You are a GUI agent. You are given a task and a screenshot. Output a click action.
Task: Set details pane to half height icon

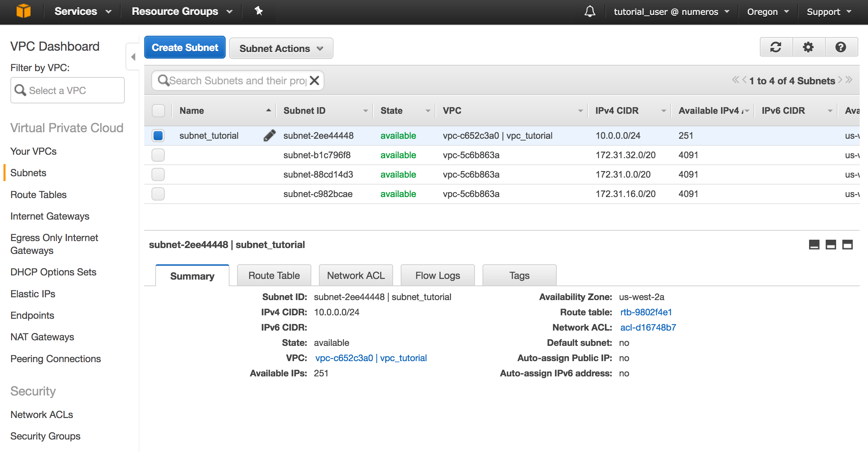pyautogui.click(x=831, y=245)
